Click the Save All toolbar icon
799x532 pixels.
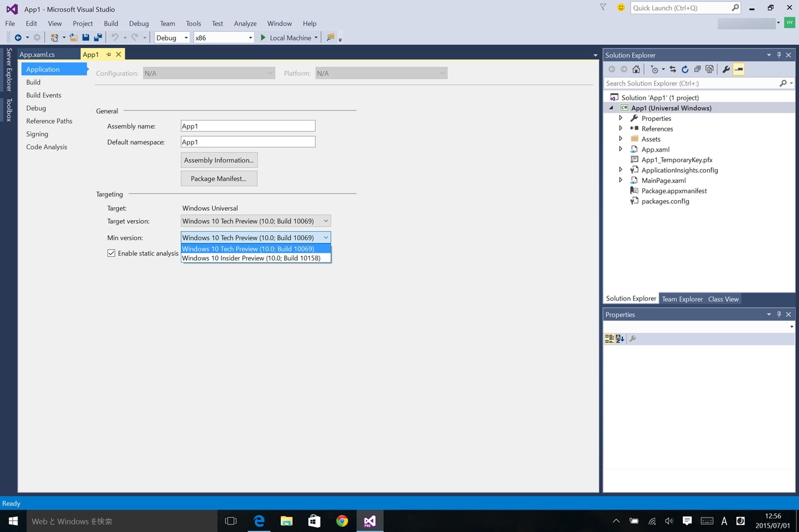pyautogui.click(x=98, y=38)
